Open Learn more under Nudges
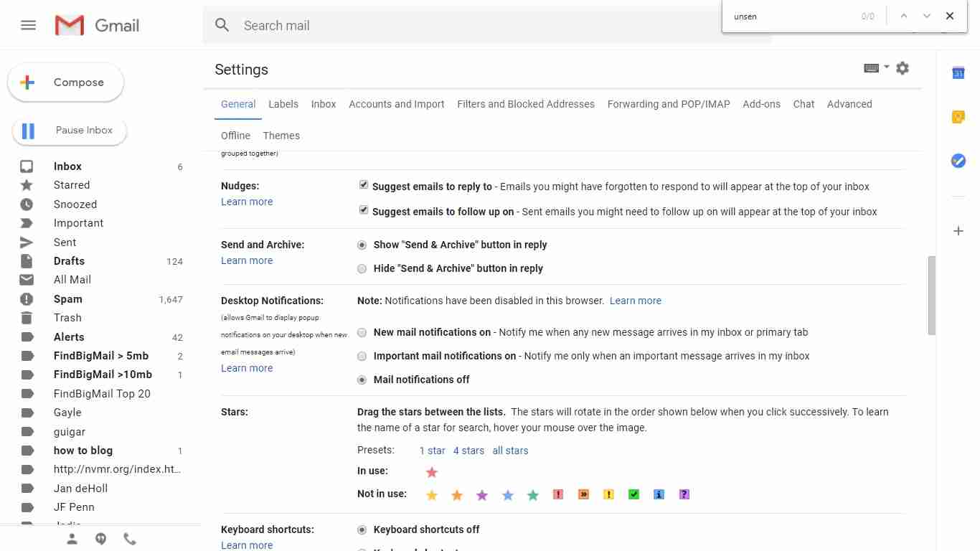The height and width of the screenshot is (551, 980). click(x=247, y=202)
